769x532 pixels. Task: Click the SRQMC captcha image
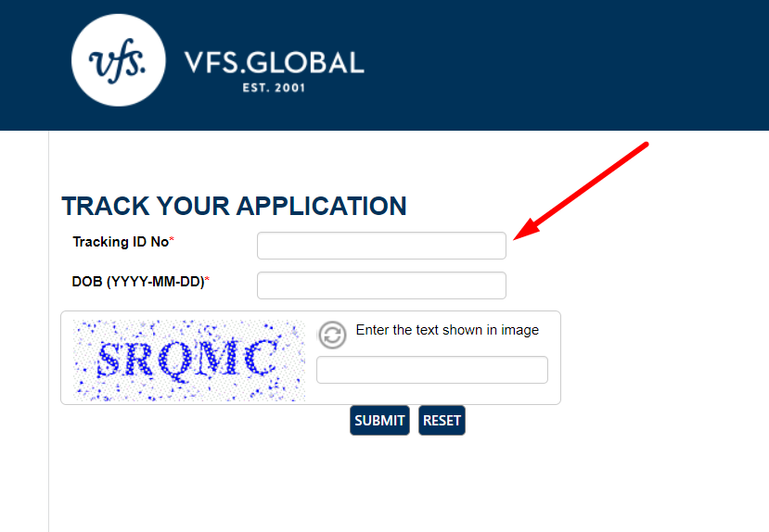click(x=189, y=361)
